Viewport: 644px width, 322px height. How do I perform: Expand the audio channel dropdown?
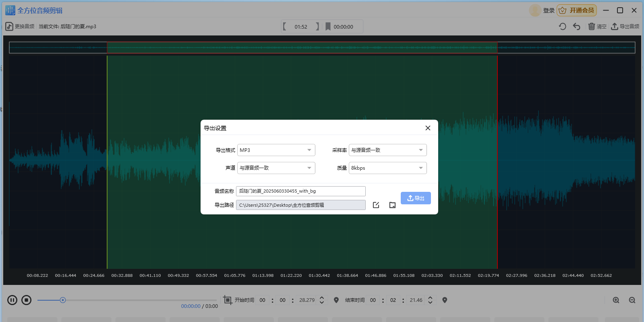(276, 168)
